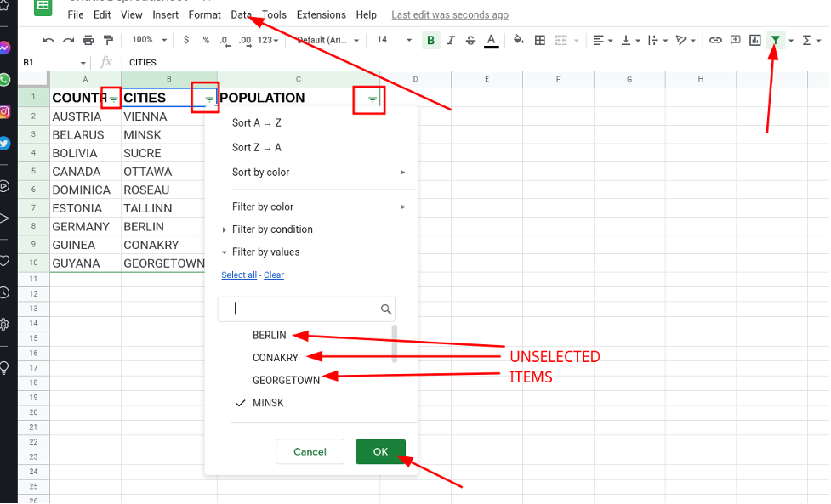Viewport: 831px width, 504px height.
Task: Open Filter by color submenu
Action: click(x=311, y=207)
